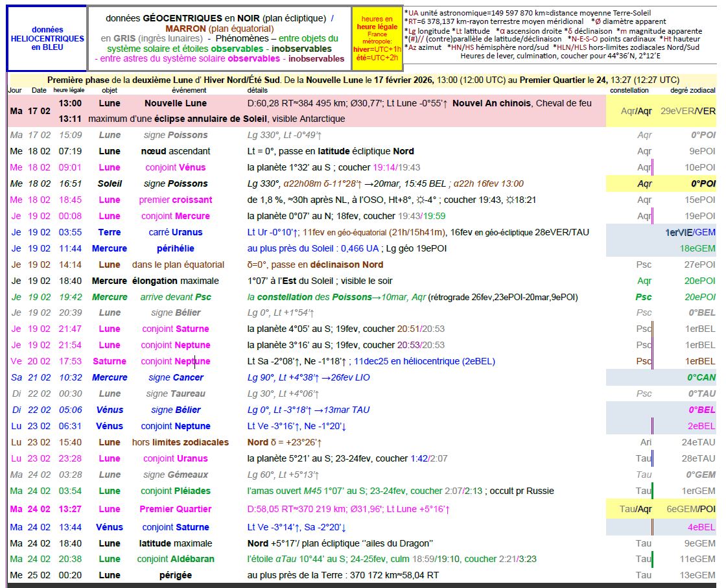Click the 'conjoint Pléiades' event
Image resolution: width=726 pixels, height=588 pixels.
pos(175,491)
